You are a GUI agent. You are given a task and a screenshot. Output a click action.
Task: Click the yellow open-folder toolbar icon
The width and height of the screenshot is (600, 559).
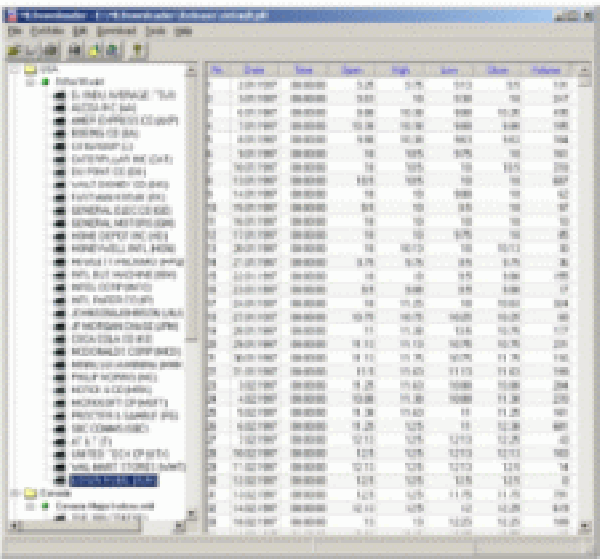pyautogui.click(x=14, y=50)
